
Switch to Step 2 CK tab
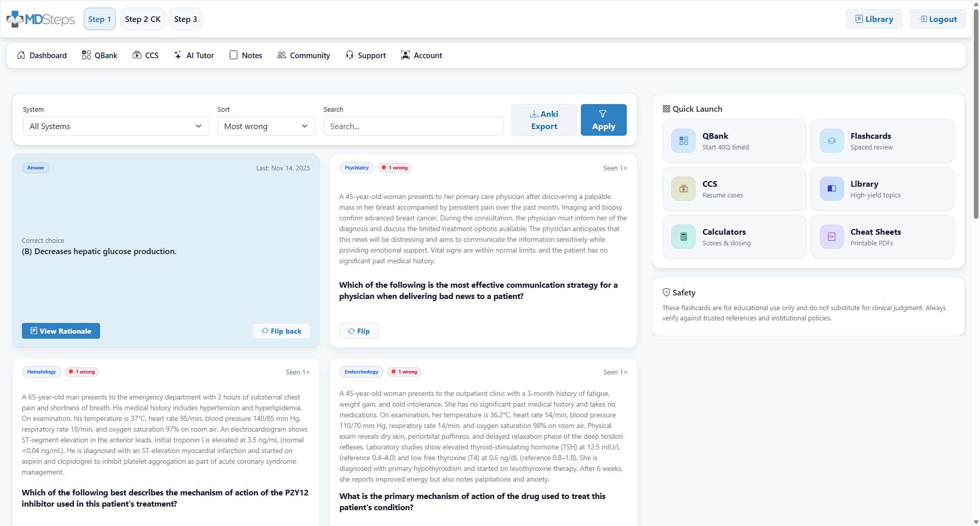(x=142, y=19)
